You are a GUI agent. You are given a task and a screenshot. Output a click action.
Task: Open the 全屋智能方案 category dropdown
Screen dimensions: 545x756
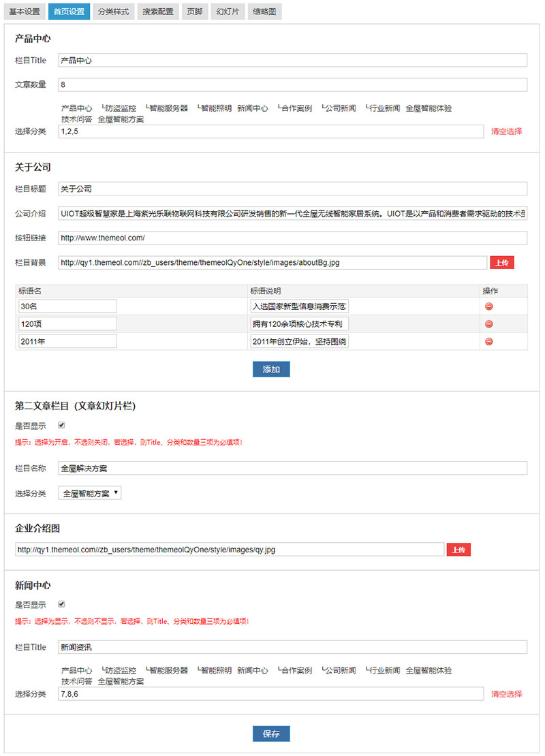(90, 493)
